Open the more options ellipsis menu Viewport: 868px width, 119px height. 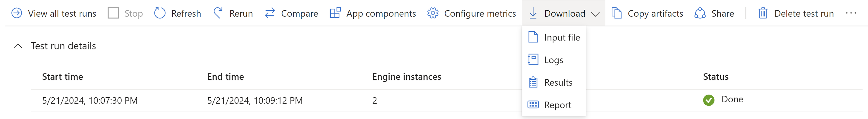[851, 13]
